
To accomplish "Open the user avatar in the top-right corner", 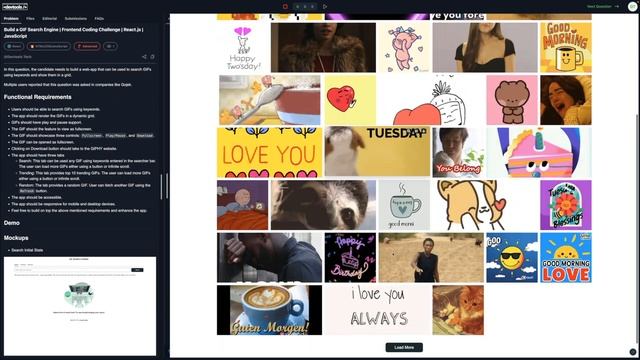I will point(632,7).
